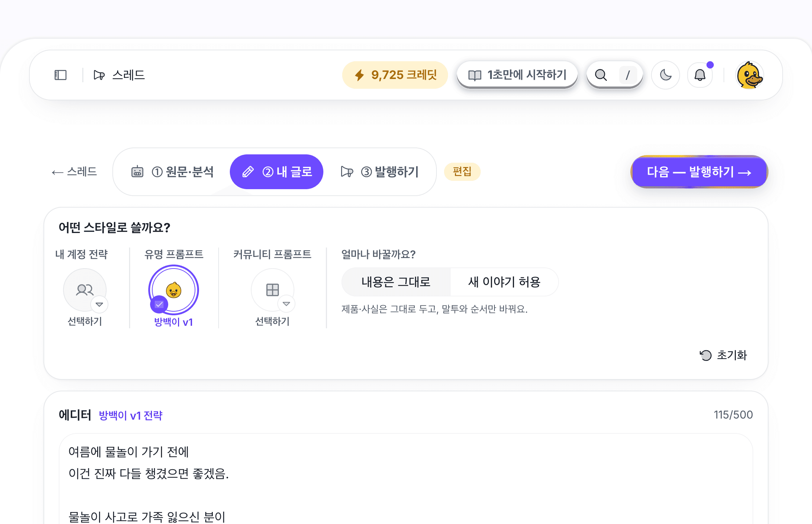812x524 pixels.
Task: Click the 편집 badge
Action: pos(462,171)
